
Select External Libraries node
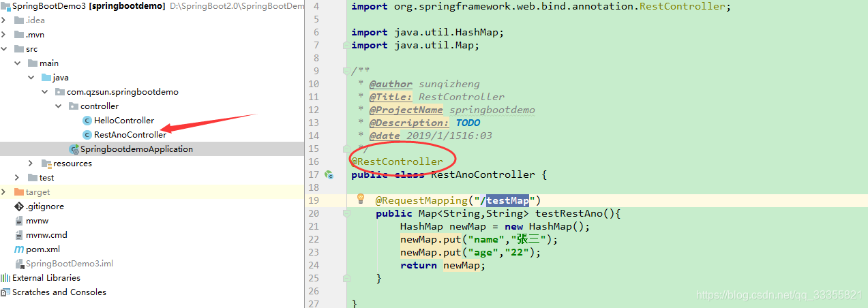[46, 278]
